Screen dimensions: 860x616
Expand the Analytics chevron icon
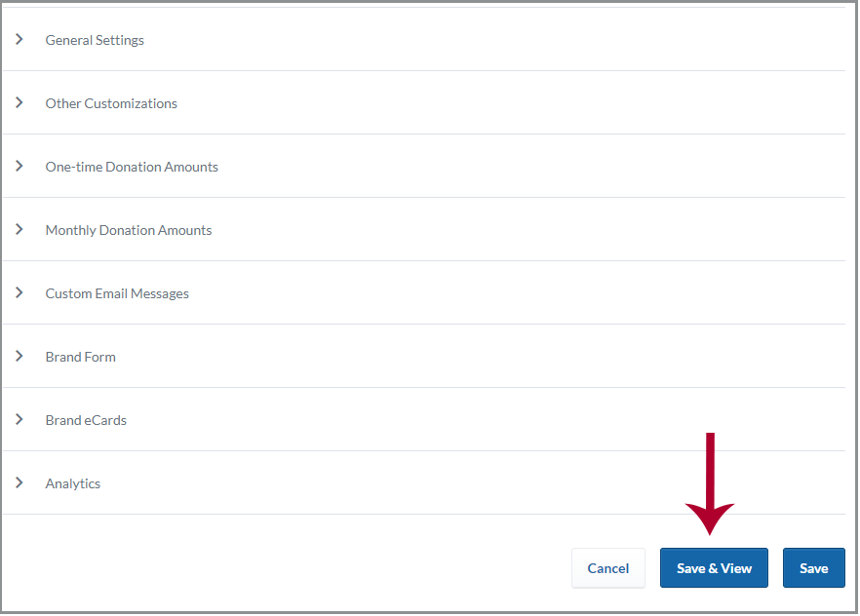[x=19, y=483]
